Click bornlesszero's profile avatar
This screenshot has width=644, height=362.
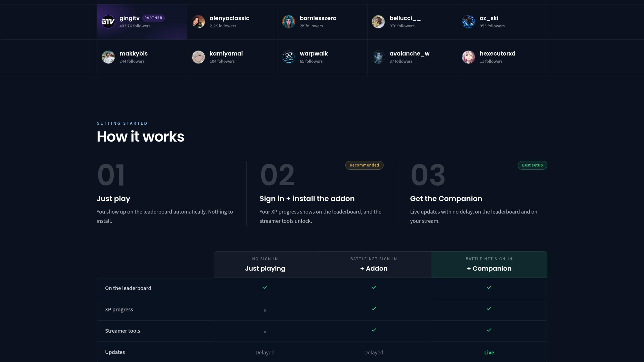[289, 22]
